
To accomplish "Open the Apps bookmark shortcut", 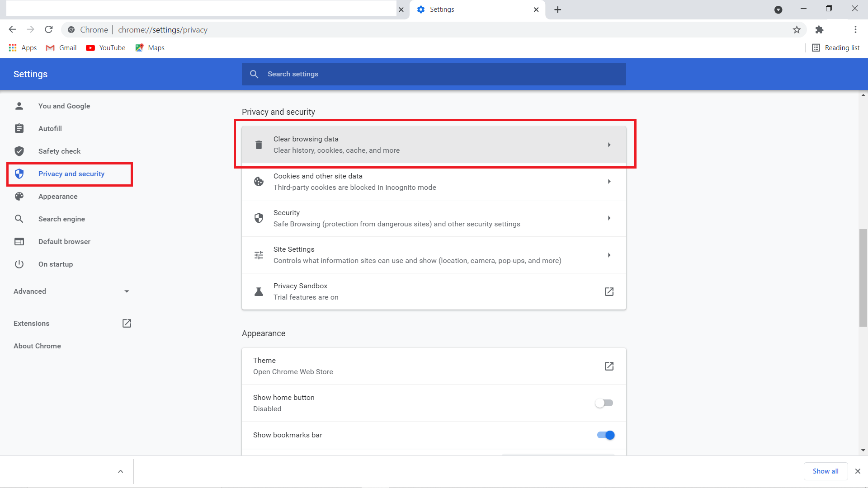I will [23, 48].
